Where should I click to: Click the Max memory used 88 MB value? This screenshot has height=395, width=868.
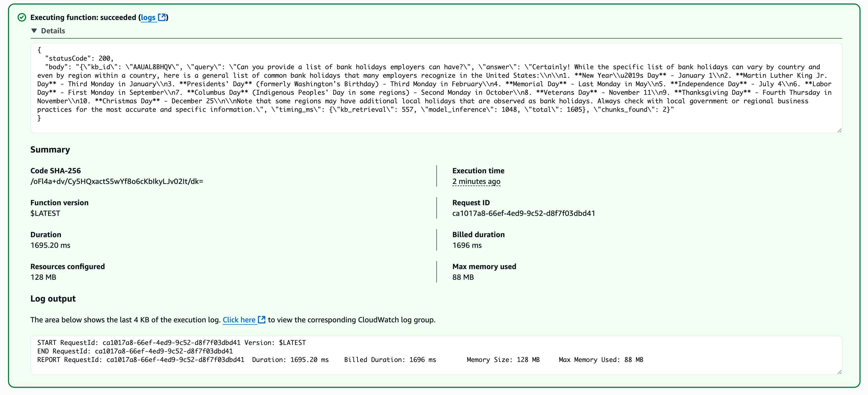[463, 277]
